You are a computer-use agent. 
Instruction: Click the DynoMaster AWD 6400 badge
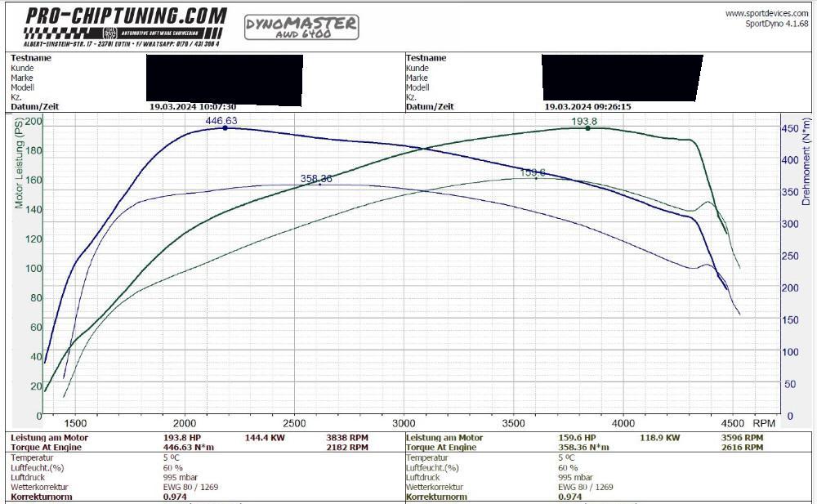301,27
